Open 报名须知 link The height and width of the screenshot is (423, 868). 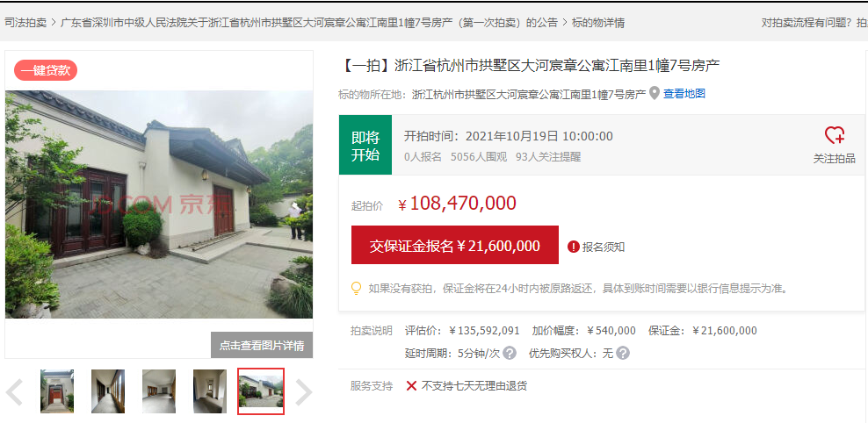tap(604, 247)
